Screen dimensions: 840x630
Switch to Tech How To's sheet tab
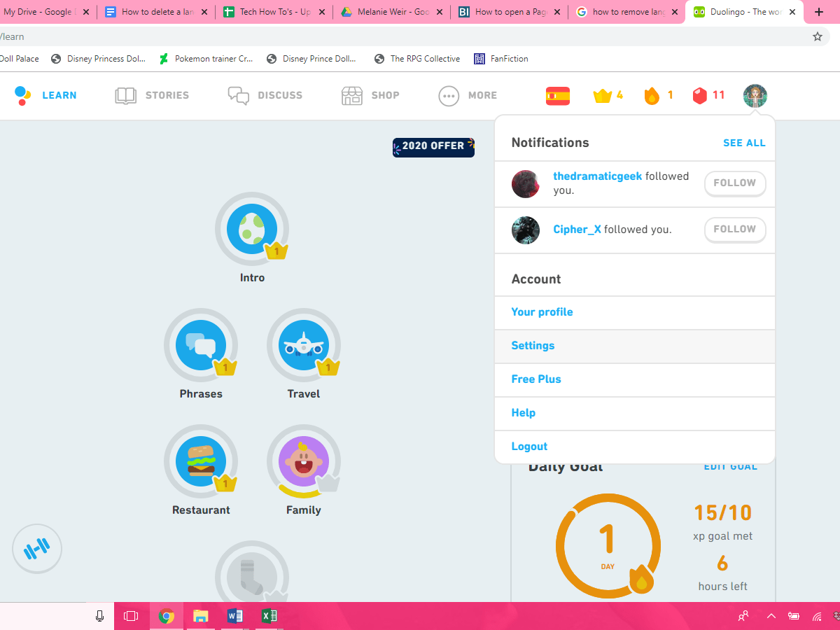[x=272, y=12]
